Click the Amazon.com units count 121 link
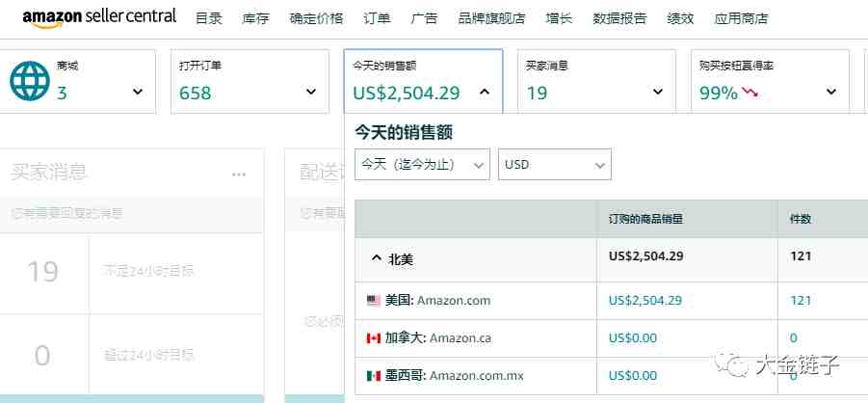868x403 pixels. coord(801,301)
